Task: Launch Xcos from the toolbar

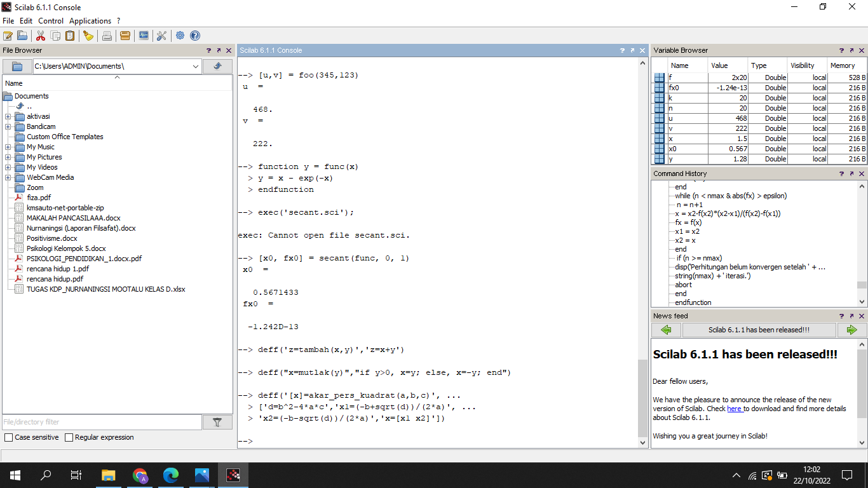Action: tap(144, 36)
